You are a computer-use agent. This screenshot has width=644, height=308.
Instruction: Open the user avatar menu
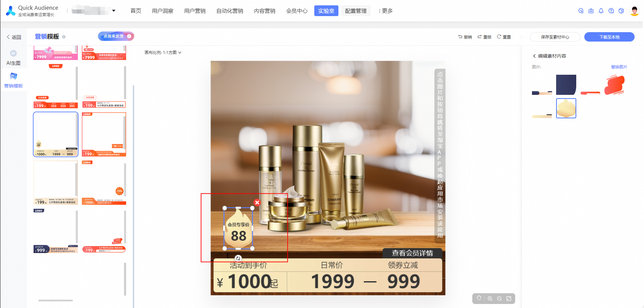(634, 11)
